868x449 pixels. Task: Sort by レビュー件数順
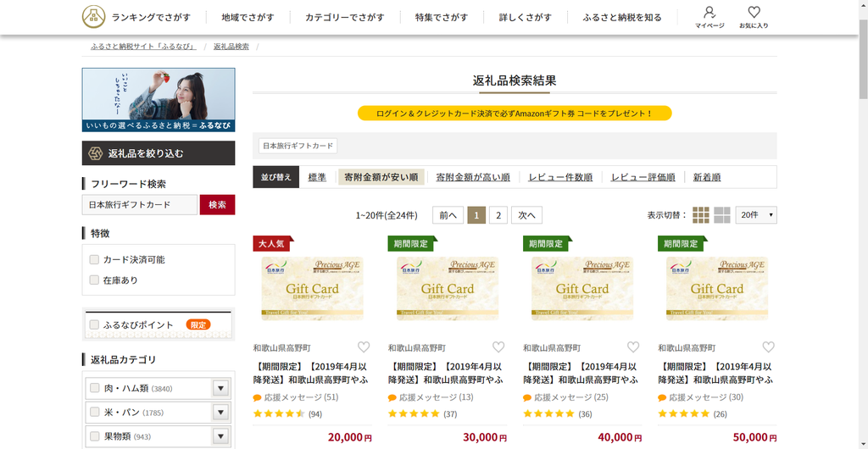pyautogui.click(x=560, y=177)
